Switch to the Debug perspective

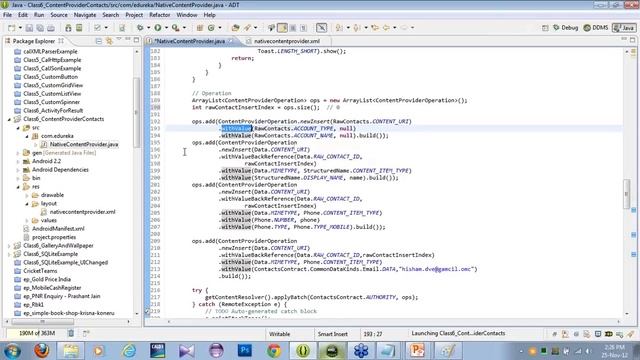pyautogui.click(x=565, y=28)
